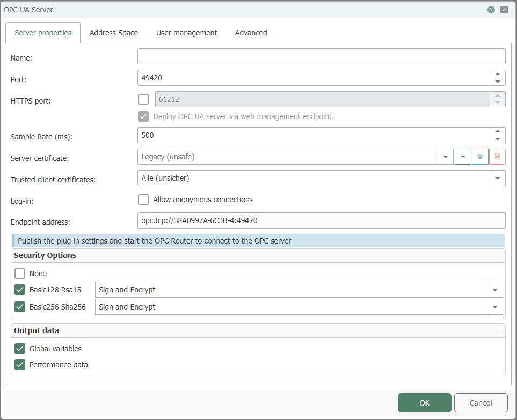The height and width of the screenshot is (420, 517).
Task: Uncheck Global variables output data
Action: 20,349
